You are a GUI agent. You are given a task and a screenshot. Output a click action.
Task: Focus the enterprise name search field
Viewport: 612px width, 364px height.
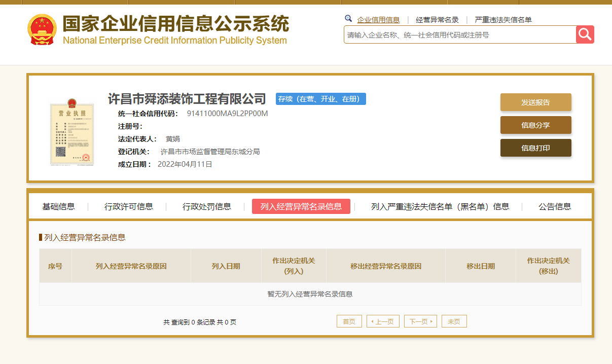pos(460,34)
